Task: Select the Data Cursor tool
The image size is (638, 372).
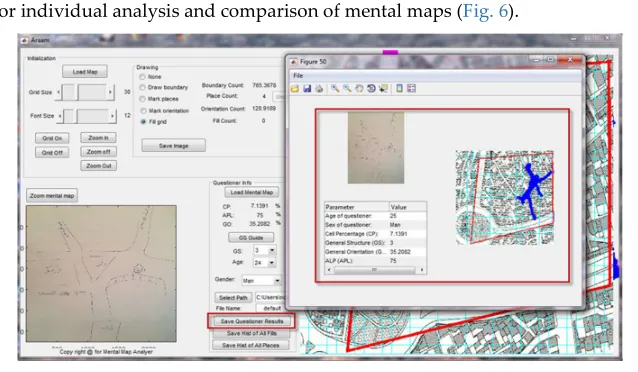Action: [x=383, y=88]
